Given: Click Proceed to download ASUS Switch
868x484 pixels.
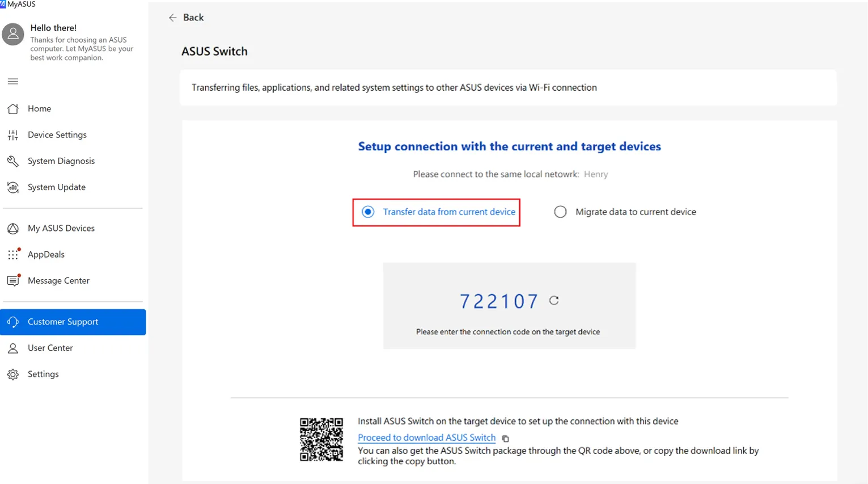Looking at the screenshot, I should point(426,437).
